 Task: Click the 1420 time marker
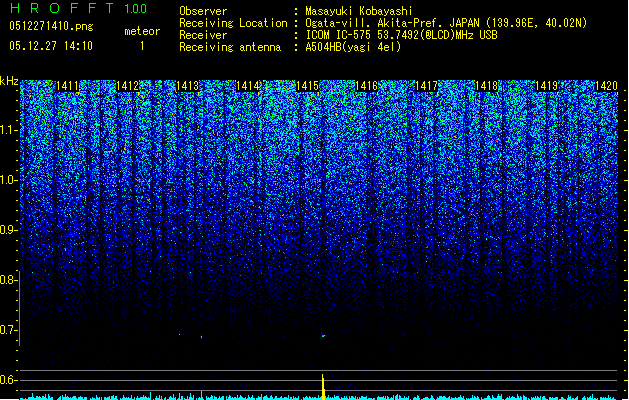(x=606, y=86)
